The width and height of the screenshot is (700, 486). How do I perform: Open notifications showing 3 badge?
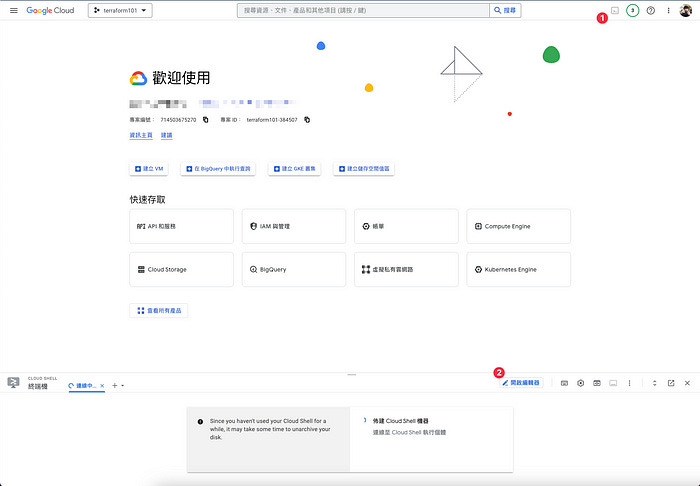coord(632,10)
